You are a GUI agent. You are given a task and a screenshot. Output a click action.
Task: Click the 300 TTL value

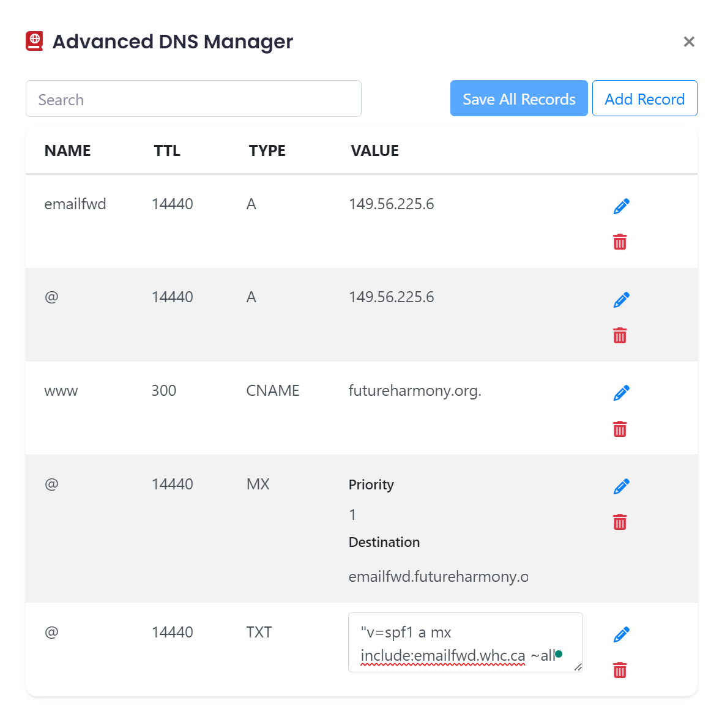pos(164,390)
